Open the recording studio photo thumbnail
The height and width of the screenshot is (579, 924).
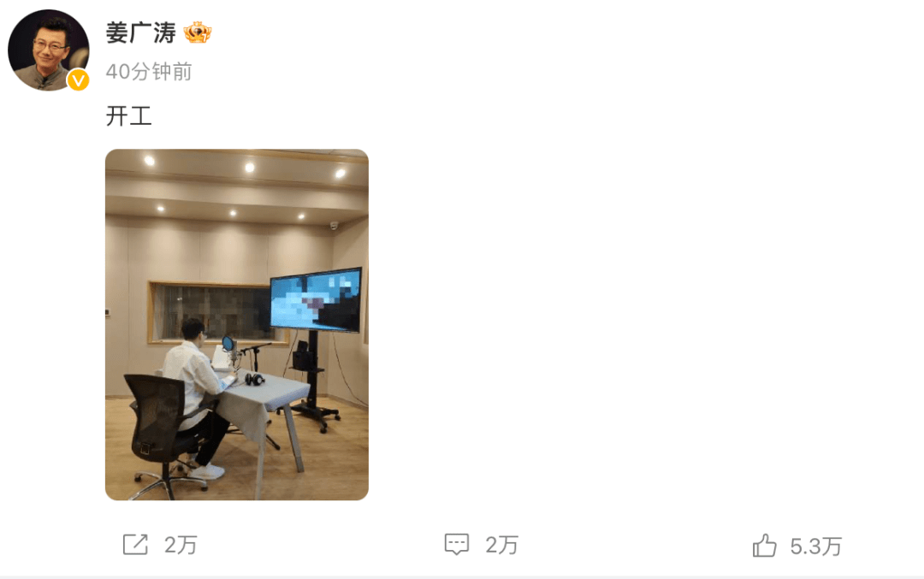point(237,324)
